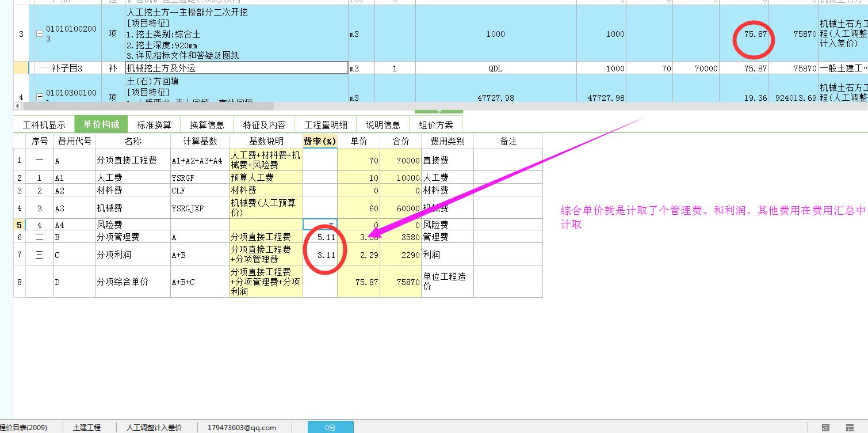868x433 pixels.
Task: Go to the 换算信息 tab
Action: coord(207,124)
